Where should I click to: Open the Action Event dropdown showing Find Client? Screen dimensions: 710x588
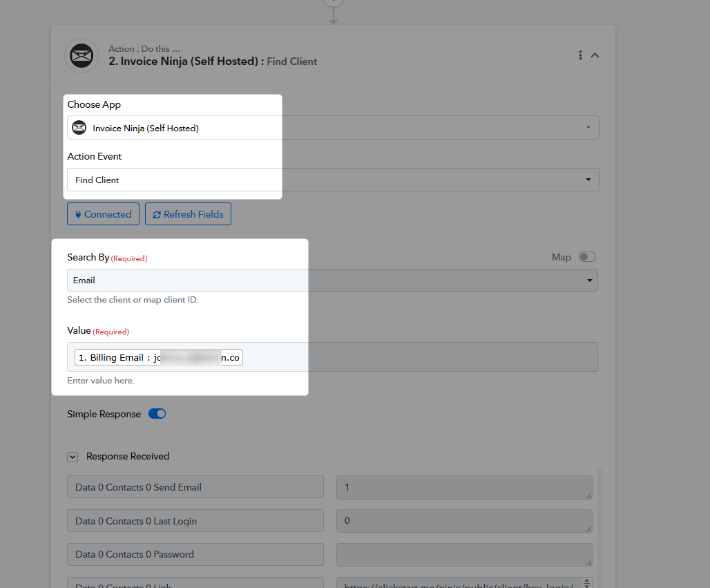[333, 180]
